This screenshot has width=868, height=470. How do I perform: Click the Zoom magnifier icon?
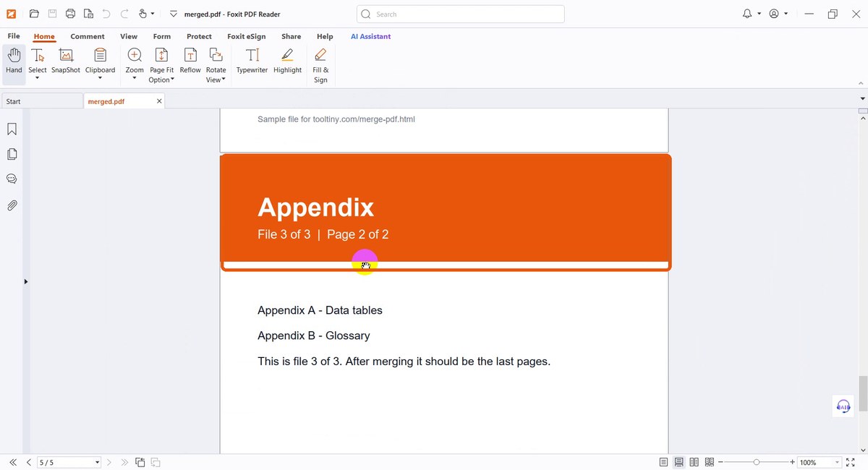pos(135,56)
